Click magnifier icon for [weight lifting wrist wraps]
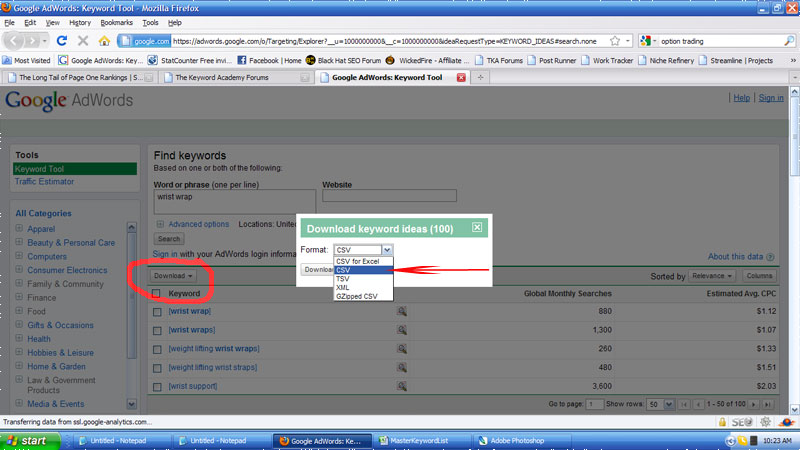The width and height of the screenshot is (800, 450). [x=402, y=349]
